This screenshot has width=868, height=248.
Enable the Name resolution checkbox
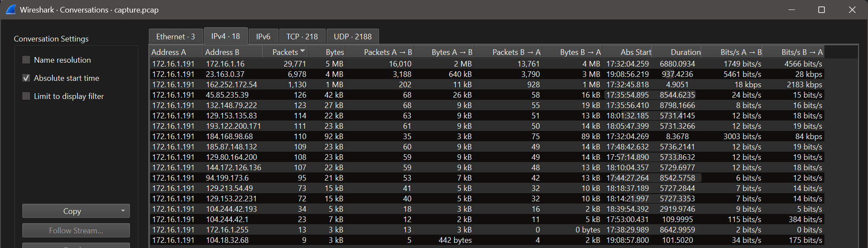point(26,60)
